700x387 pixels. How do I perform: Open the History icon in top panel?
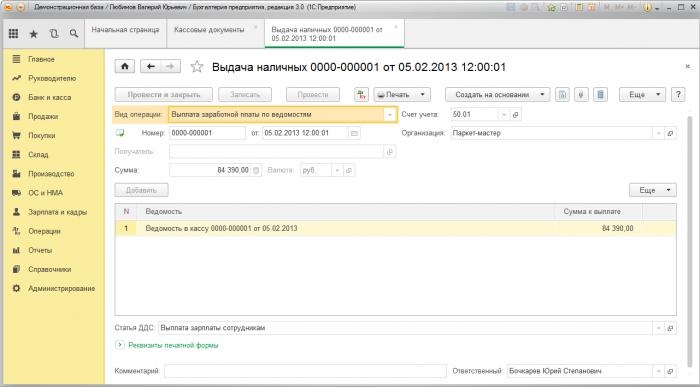pyautogui.click(x=54, y=33)
